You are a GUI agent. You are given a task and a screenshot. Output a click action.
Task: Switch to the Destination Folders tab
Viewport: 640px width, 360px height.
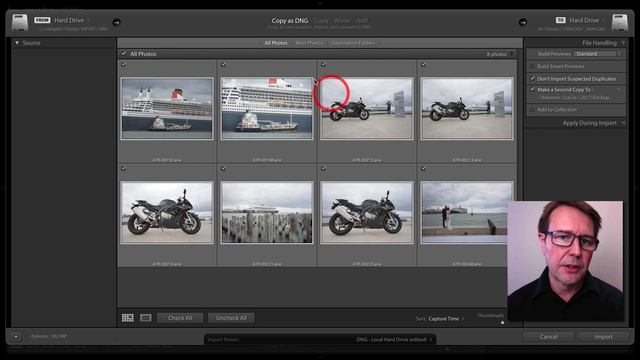353,43
